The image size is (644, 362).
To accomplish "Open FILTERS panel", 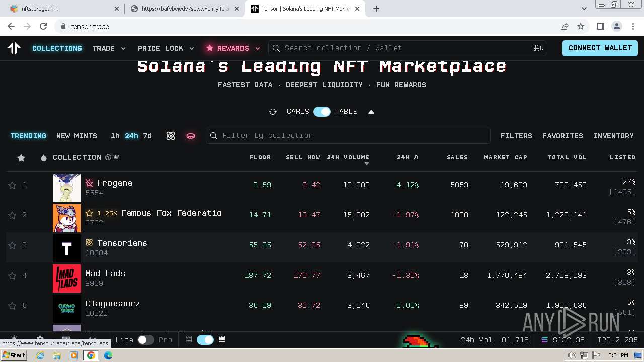I will [x=516, y=136].
